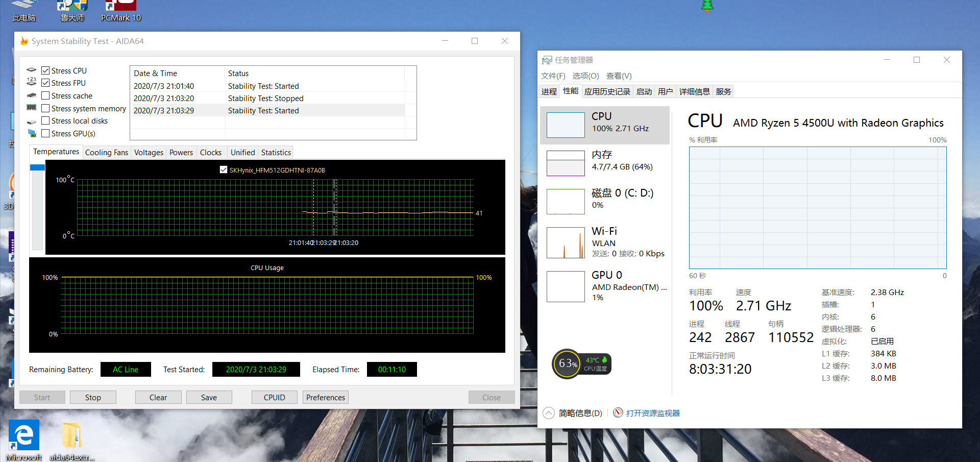This screenshot has height=462, width=980.
Task: Launch the PCMark 10 desktop shortcut
Action: [x=121, y=10]
